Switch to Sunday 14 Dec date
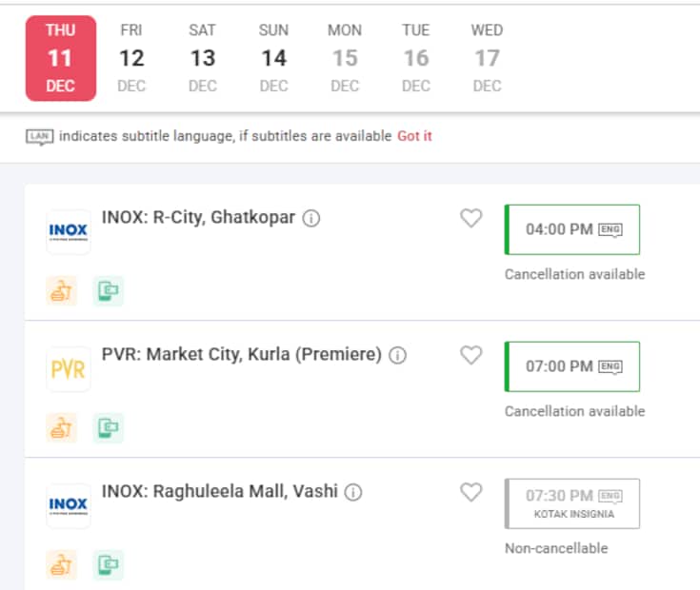Screen dimensions: 700x590 click(x=273, y=58)
